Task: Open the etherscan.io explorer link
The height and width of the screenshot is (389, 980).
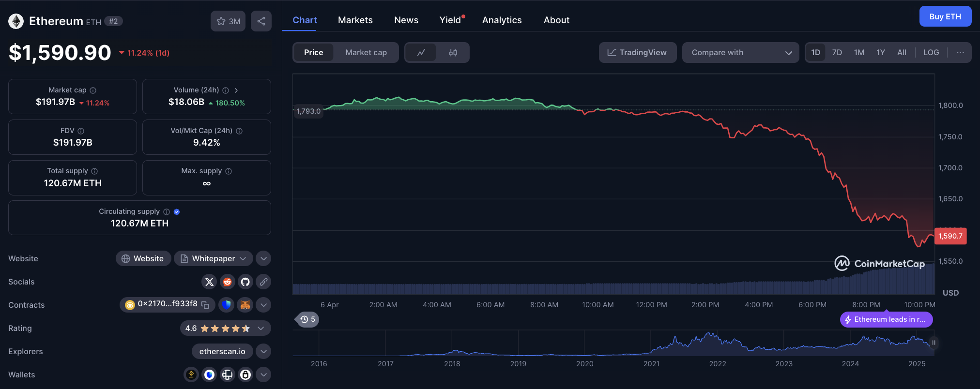Action: pos(222,352)
